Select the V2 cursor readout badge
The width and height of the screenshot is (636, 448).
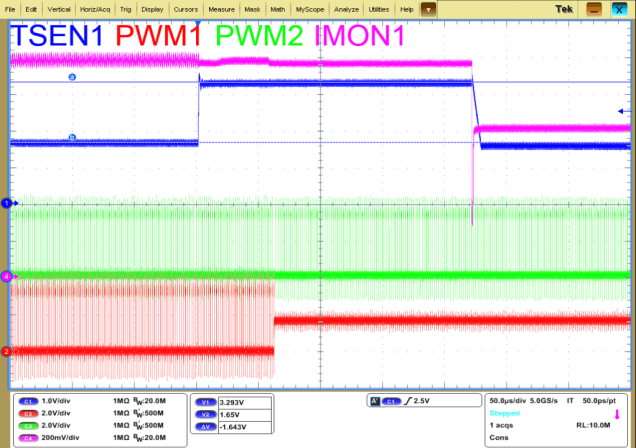[x=205, y=413]
